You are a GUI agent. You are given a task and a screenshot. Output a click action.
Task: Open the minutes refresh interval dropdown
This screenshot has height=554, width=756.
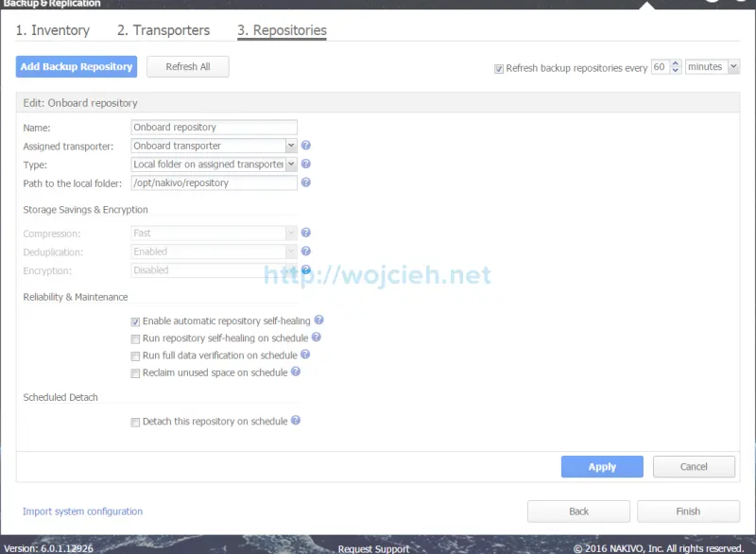tap(733, 67)
